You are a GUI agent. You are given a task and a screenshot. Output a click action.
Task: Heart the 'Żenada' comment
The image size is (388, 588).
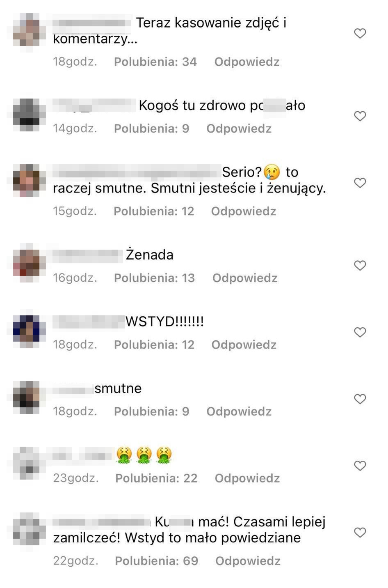(x=360, y=266)
